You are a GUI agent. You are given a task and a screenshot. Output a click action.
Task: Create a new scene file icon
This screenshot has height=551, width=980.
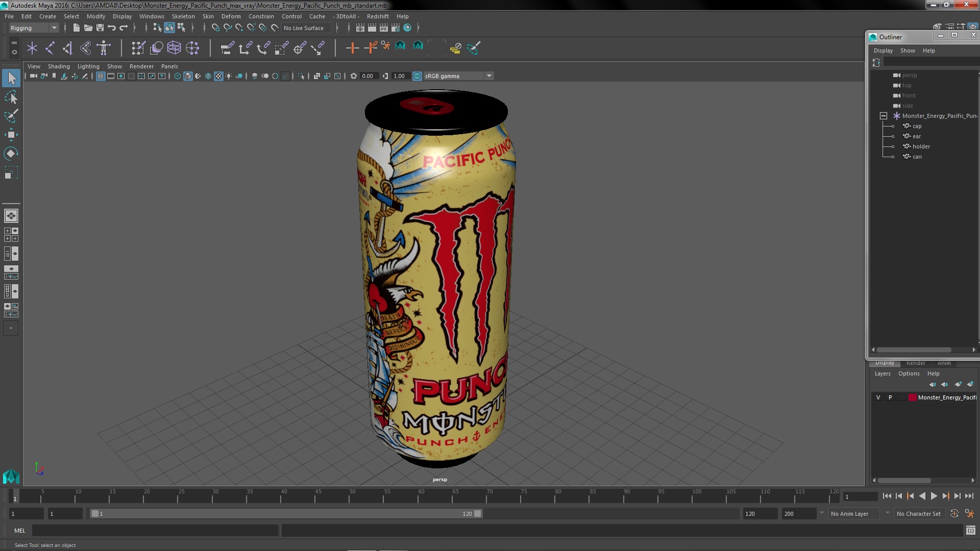[x=76, y=28]
